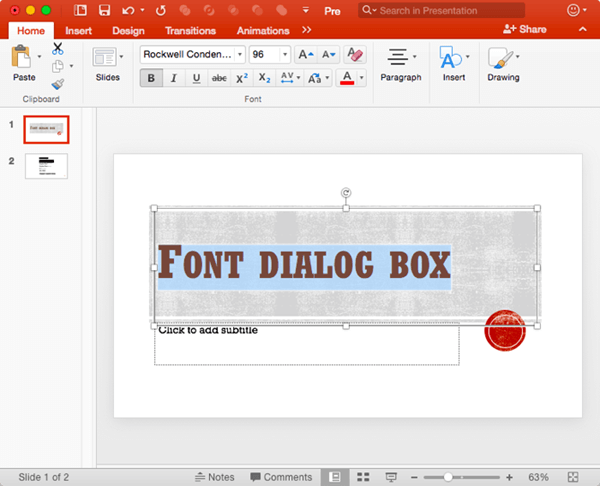
Task: Click the Paste icon in Clipboard
Action: [x=22, y=59]
